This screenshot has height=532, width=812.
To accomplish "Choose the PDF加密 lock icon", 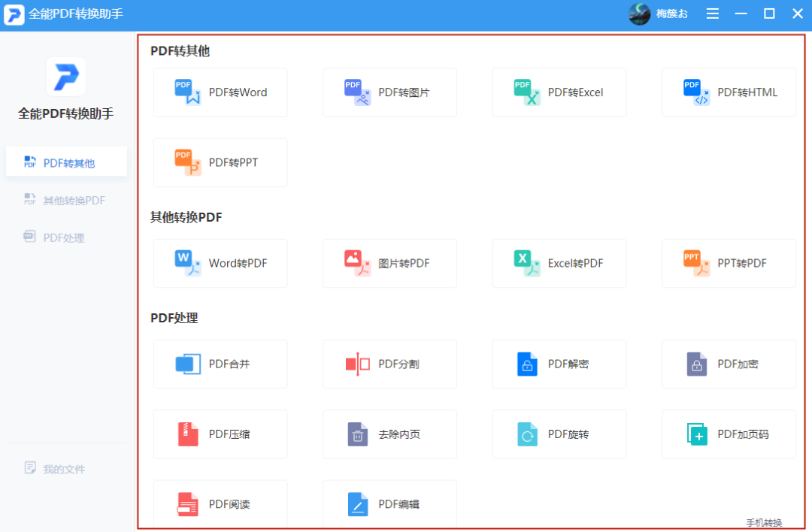I will tap(696, 364).
